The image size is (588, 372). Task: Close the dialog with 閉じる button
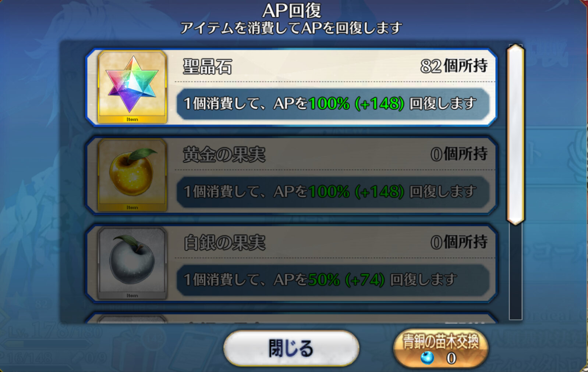click(291, 348)
